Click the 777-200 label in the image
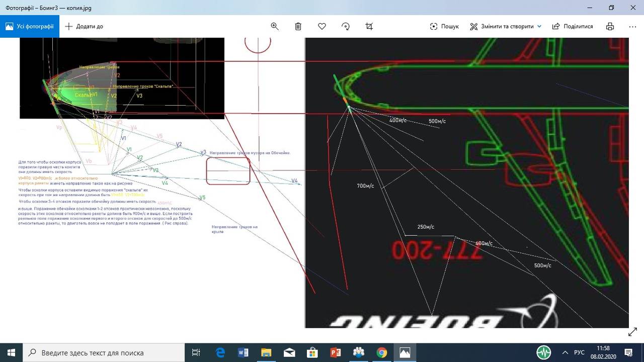644x362 pixels. click(x=436, y=250)
